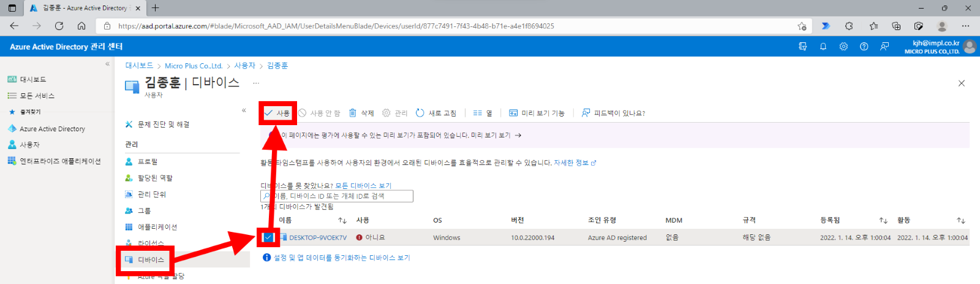The width and height of the screenshot is (980, 284).
Task: Collapse the user blade menu chevron
Action: pos(244,110)
